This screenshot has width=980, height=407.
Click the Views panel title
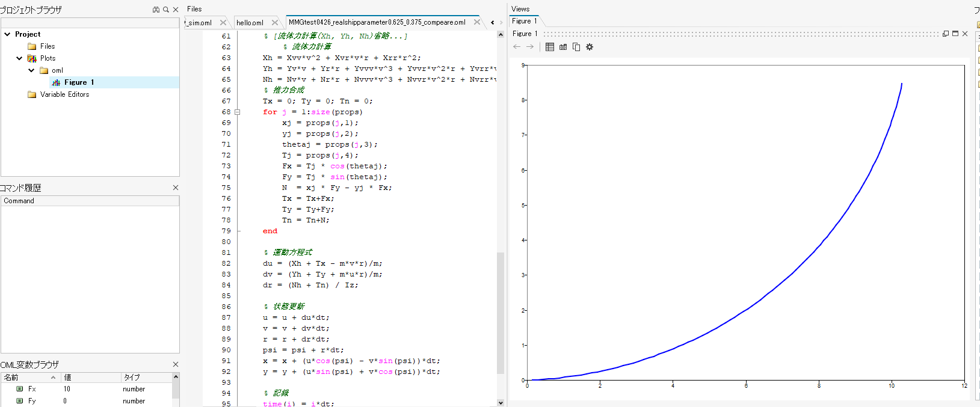(520, 9)
